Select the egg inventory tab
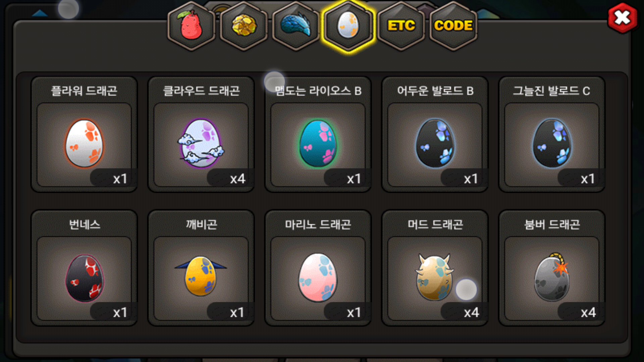Screen dimensions: 644x362 pyautogui.click(x=348, y=26)
